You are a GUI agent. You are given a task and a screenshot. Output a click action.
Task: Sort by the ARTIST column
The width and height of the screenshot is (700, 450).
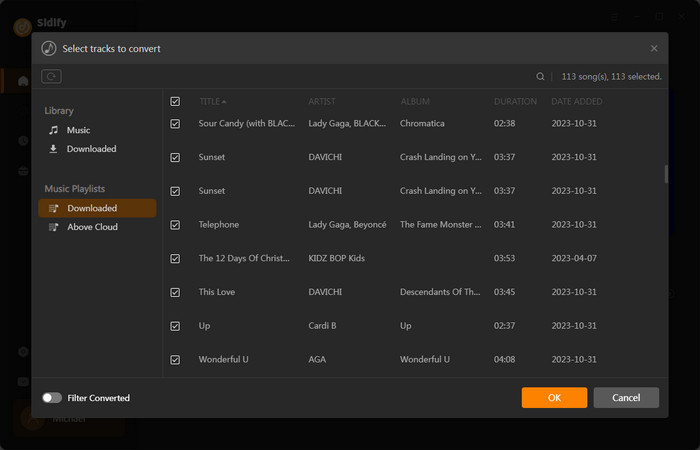click(x=321, y=101)
